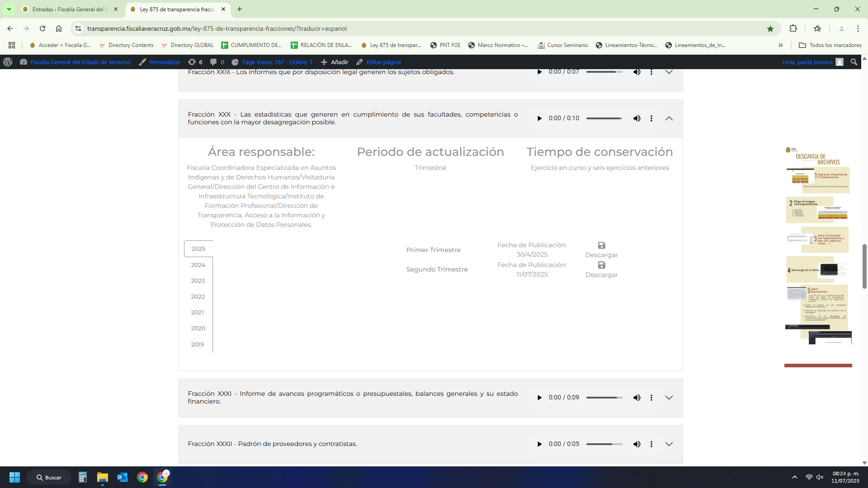Open Outlook from the taskbar
Screen dimensions: 868x488
[122, 477]
